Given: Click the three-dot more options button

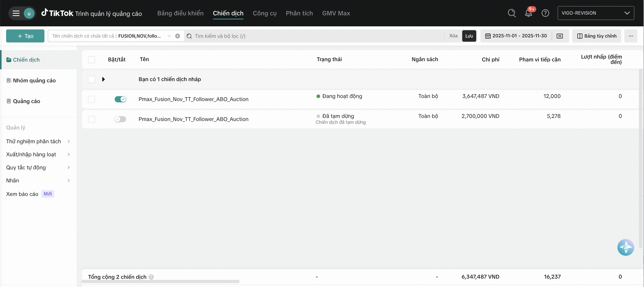Looking at the screenshot, I should click(631, 36).
